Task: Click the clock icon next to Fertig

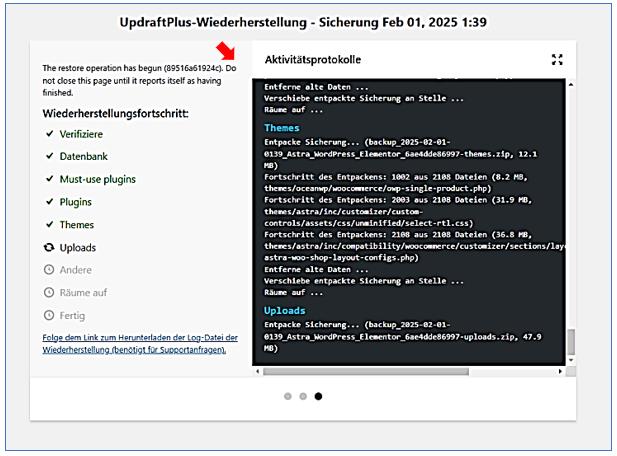Action: pyautogui.click(x=49, y=315)
